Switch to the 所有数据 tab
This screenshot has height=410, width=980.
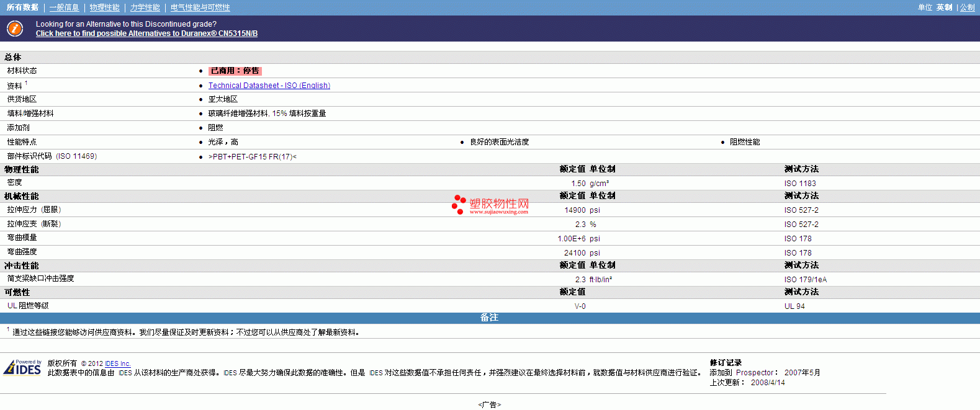pos(22,7)
